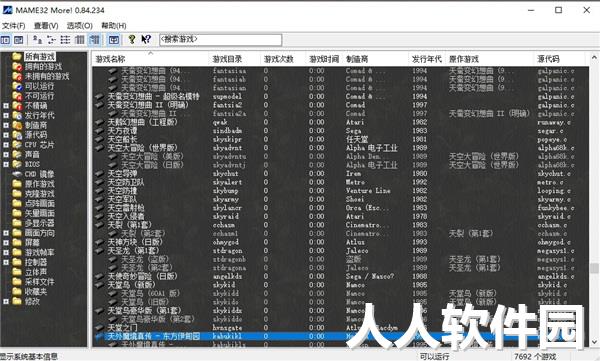
Task: Switch to large icons view
Action: [x=37, y=39]
